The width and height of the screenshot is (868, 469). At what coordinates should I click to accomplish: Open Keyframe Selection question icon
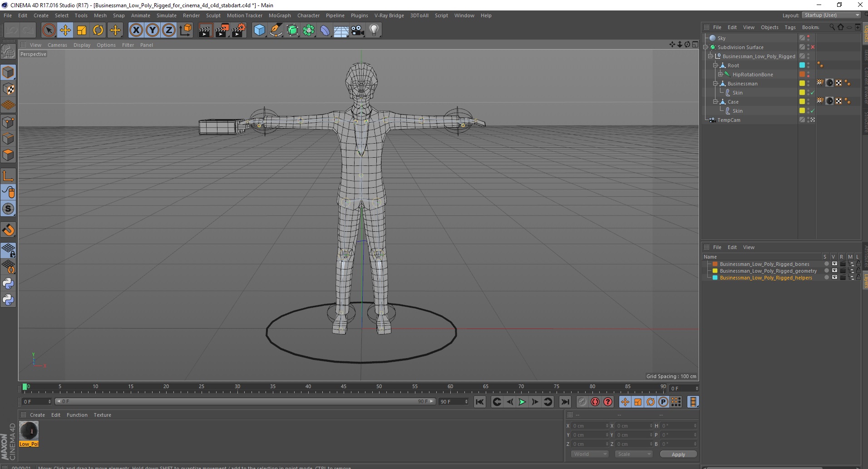(x=608, y=402)
